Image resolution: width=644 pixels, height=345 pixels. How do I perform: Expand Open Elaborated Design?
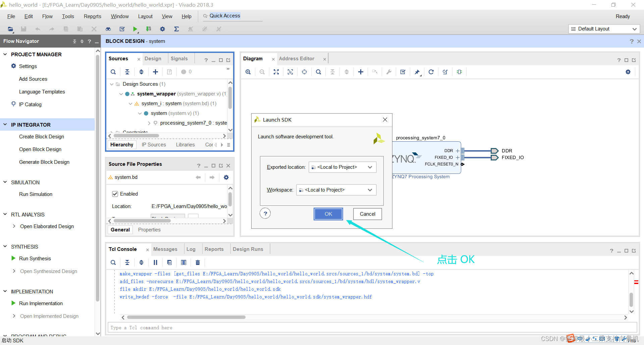[14, 226]
